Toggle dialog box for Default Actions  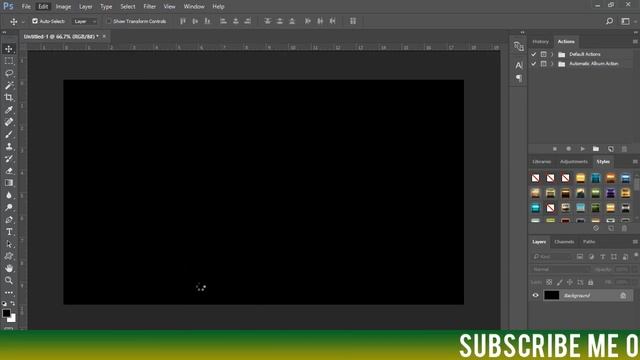pos(543,54)
